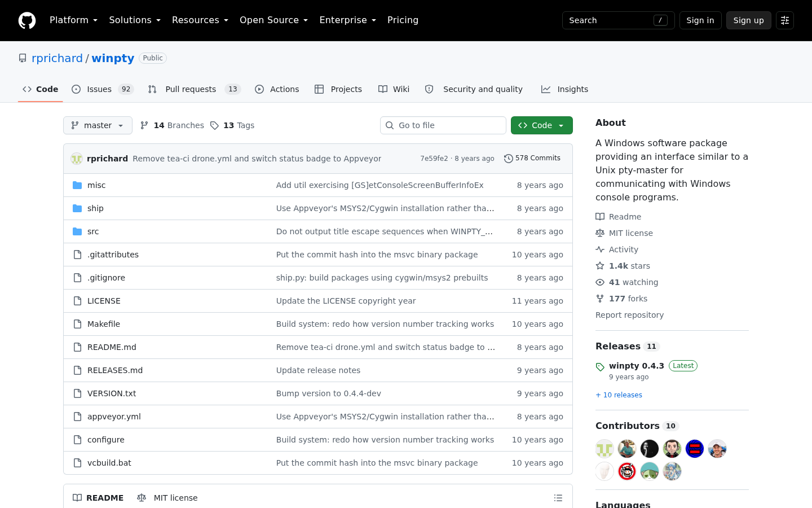812x508 pixels.
Task: View the 13 Tags link
Action: [232, 125]
